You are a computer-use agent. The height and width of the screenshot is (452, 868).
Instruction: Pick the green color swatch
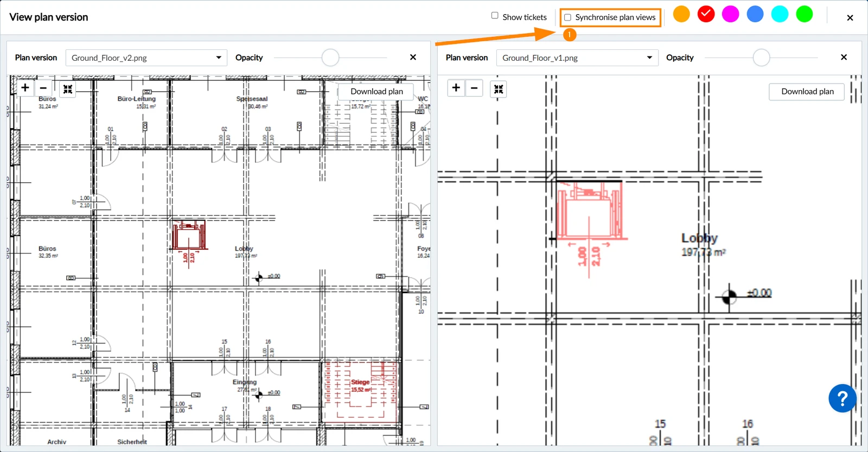click(804, 14)
